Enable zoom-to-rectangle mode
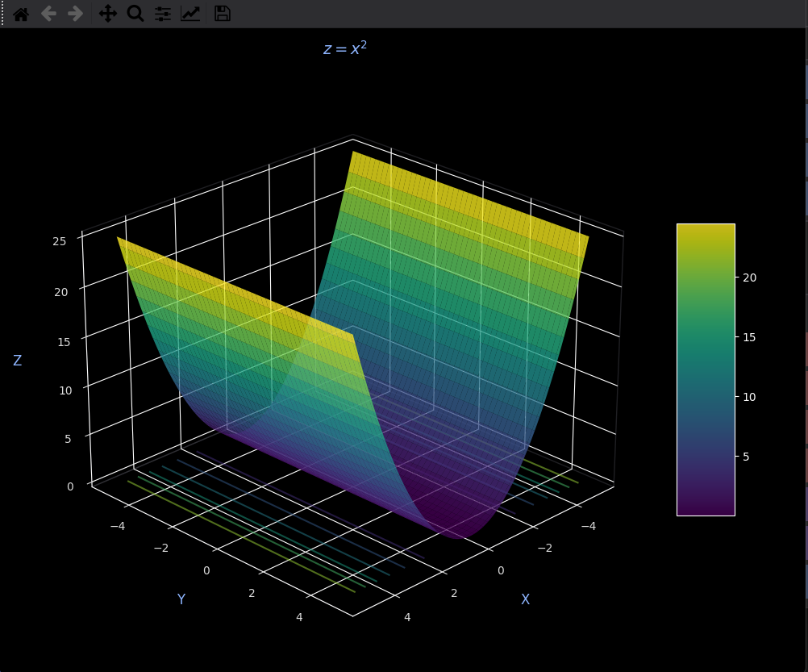 [135, 14]
